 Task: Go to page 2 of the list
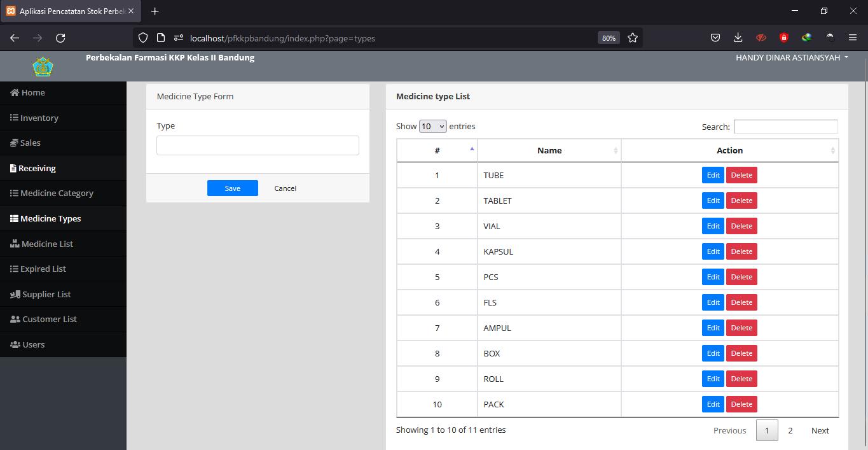coord(790,431)
